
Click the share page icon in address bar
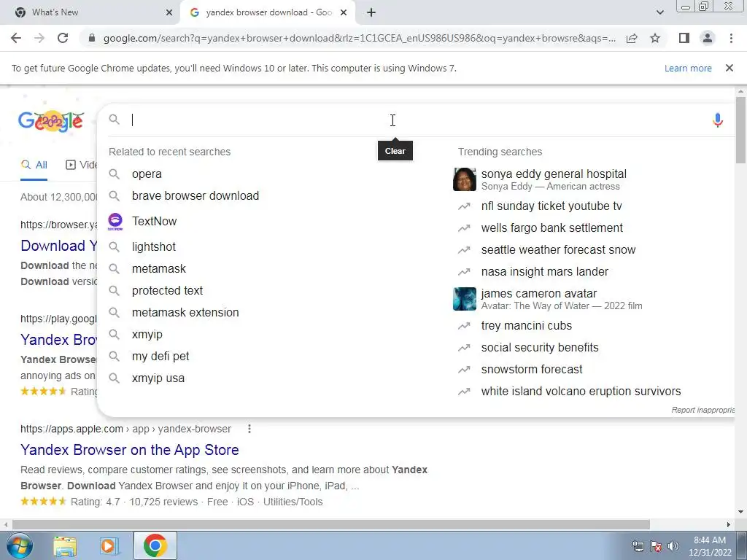pos(632,38)
